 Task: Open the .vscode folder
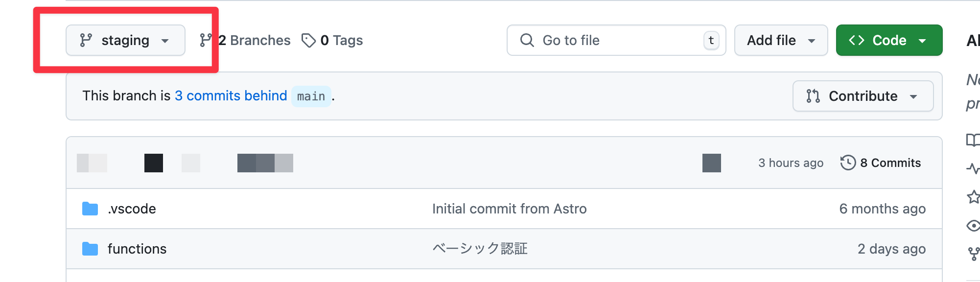[132, 209]
